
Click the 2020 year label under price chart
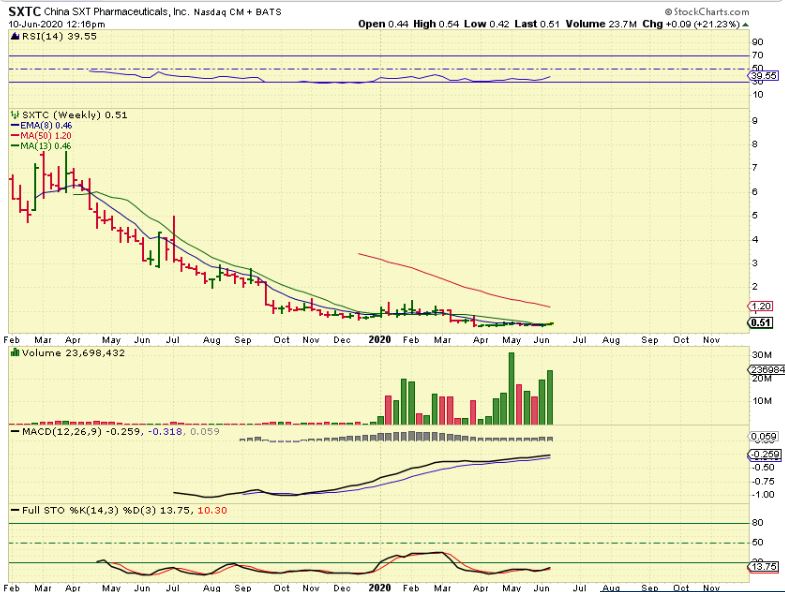[379, 340]
